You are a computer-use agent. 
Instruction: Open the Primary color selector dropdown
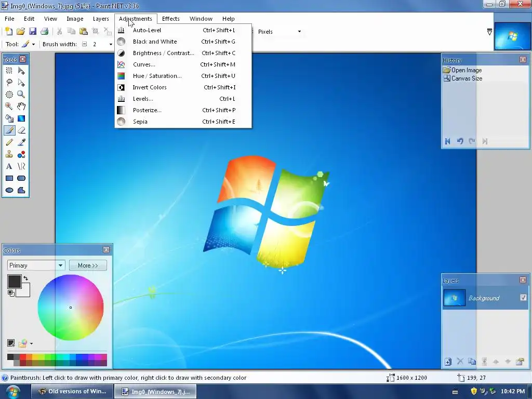36,265
